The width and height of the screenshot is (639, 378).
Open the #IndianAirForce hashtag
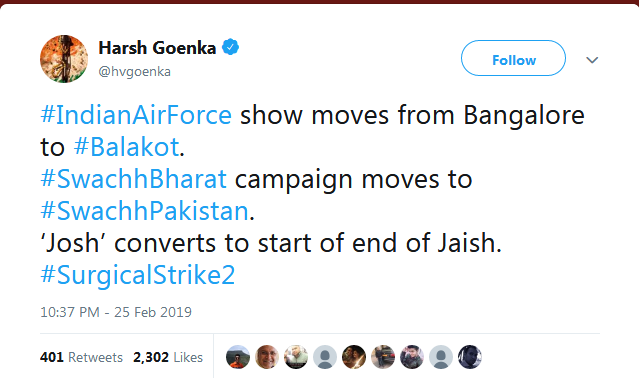[x=136, y=115]
